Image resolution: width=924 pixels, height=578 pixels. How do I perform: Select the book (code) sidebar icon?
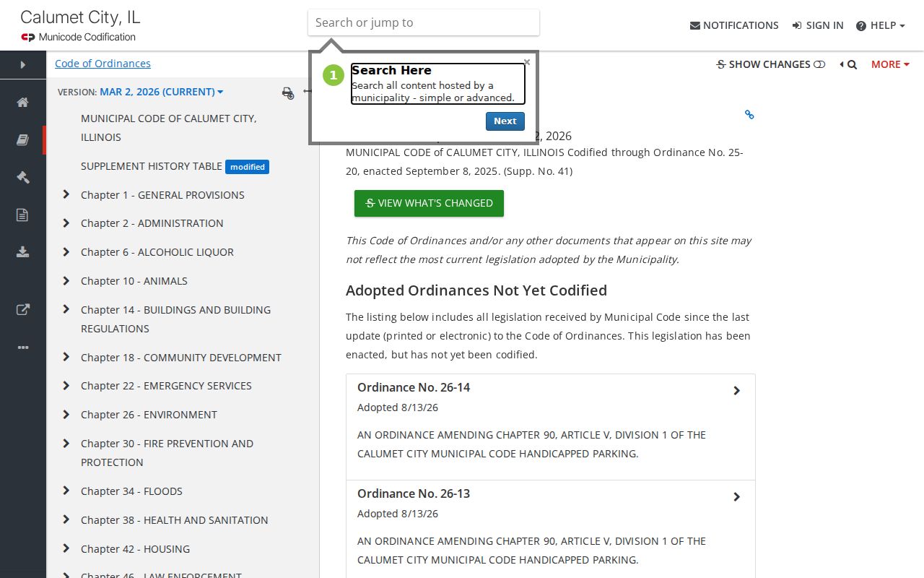point(22,139)
